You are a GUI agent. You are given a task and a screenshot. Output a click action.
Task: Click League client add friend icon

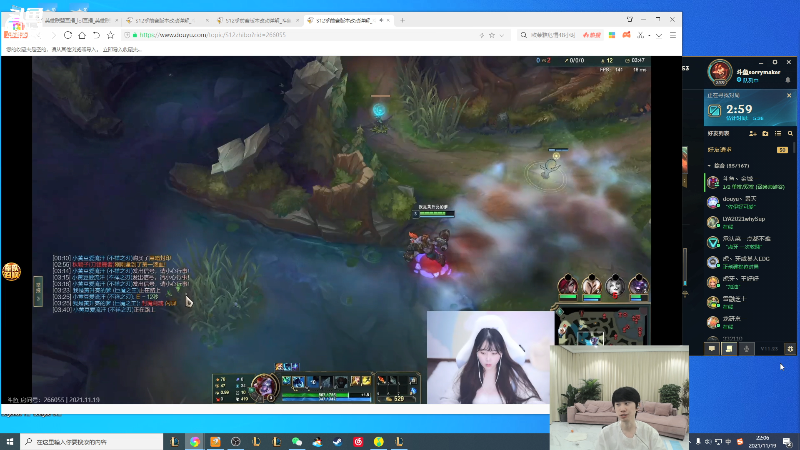point(753,134)
